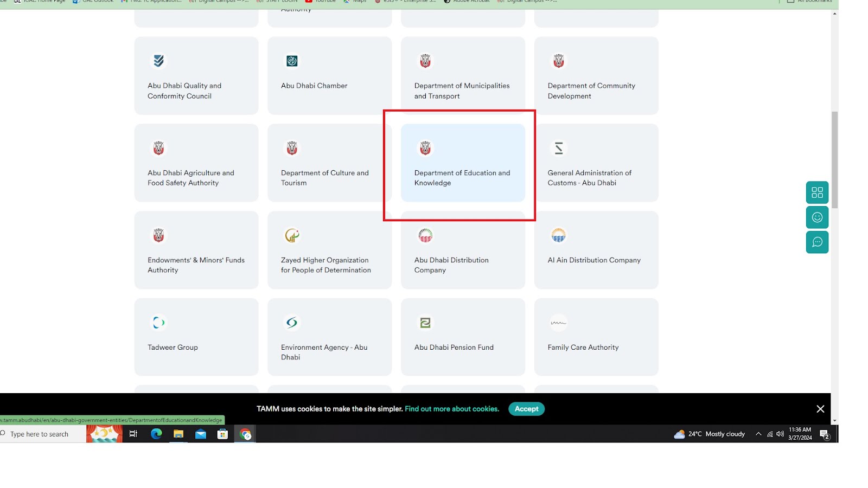Open Department of Culture and Tourism card

[329, 163]
